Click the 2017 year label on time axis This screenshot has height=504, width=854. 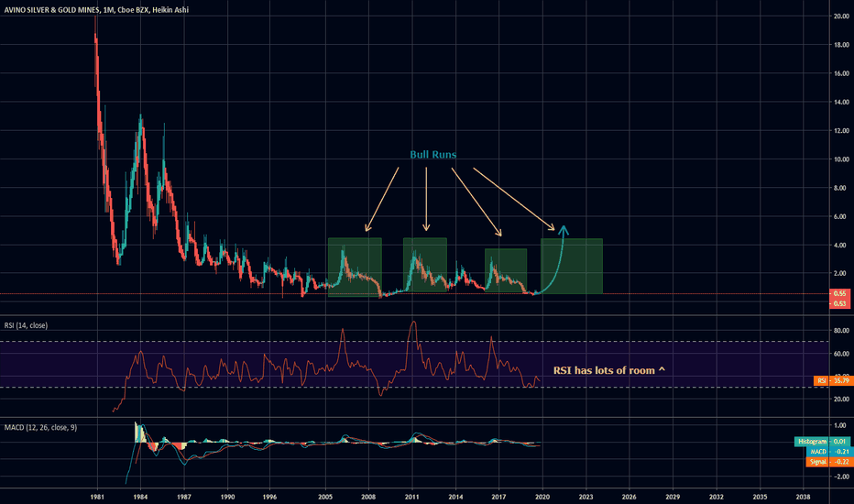(498, 497)
